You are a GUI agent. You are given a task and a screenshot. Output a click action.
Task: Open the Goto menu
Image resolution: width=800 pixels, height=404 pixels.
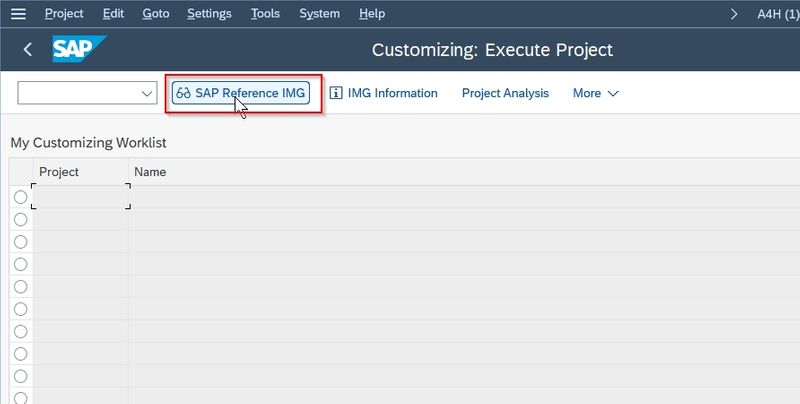pyautogui.click(x=156, y=14)
